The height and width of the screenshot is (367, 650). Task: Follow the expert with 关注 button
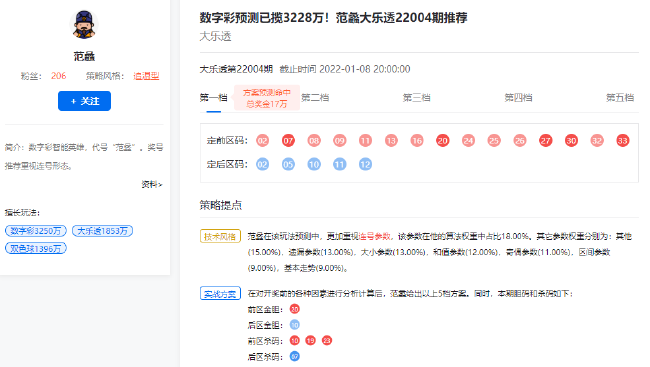(x=84, y=101)
